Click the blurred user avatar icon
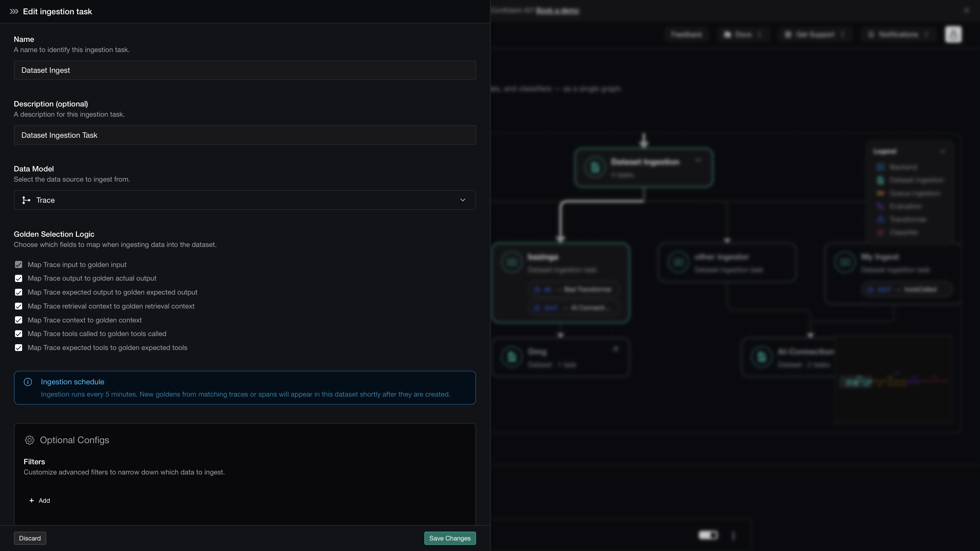980x551 pixels. click(953, 35)
